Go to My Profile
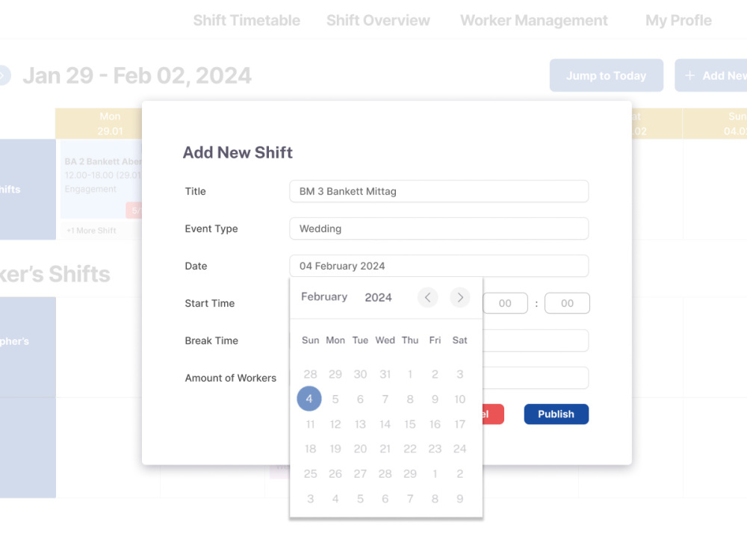The image size is (747, 560). (x=678, y=20)
